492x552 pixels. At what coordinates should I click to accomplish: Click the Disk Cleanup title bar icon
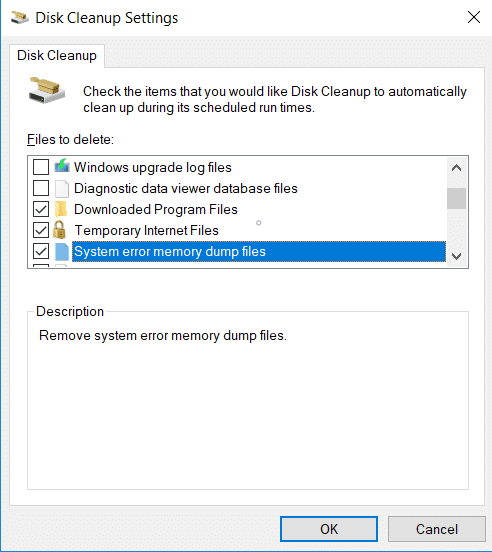(x=19, y=18)
